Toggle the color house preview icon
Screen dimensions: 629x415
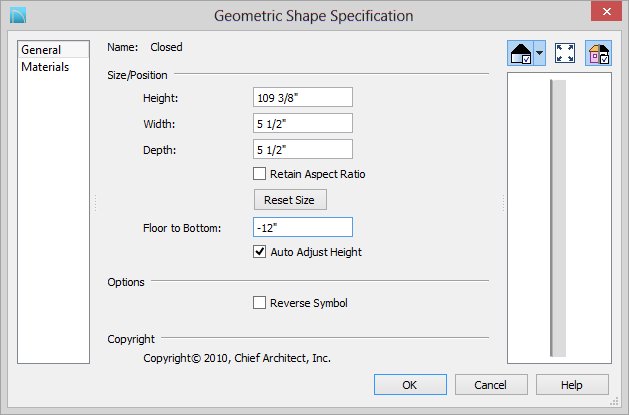(598, 53)
